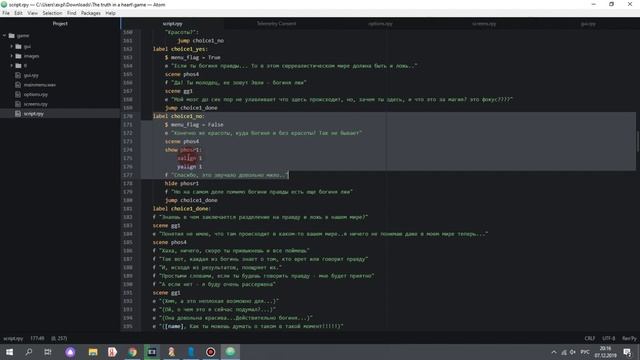Click the 177:49 cursor position in status bar
The width and height of the screenshot is (640, 360).
pos(37,338)
